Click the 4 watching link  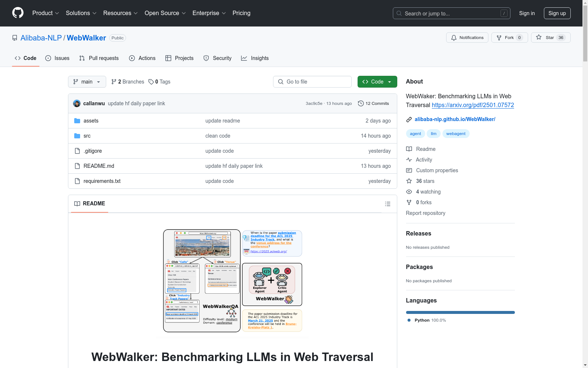click(x=423, y=192)
